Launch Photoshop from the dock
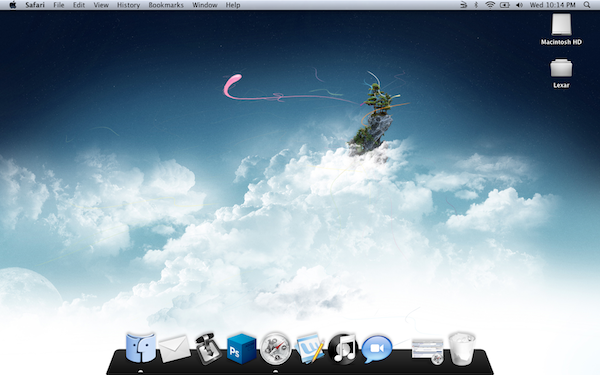 (241, 349)
